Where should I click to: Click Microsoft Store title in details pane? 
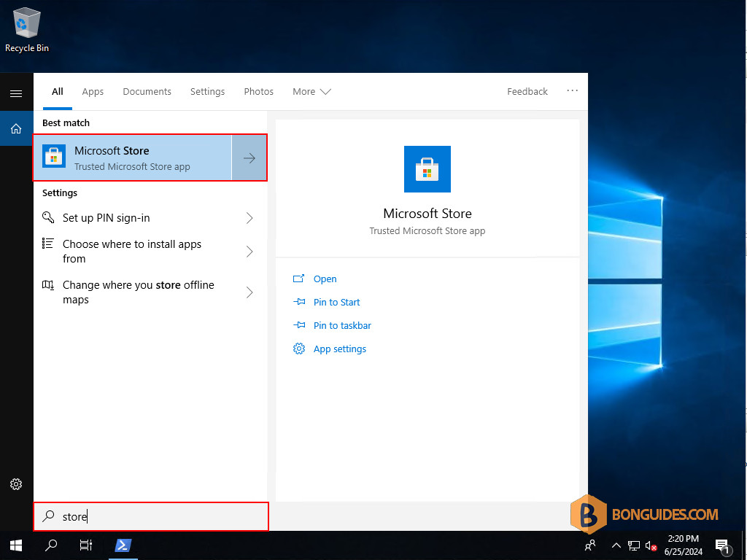pyautogui.click(x=427, y=214)
